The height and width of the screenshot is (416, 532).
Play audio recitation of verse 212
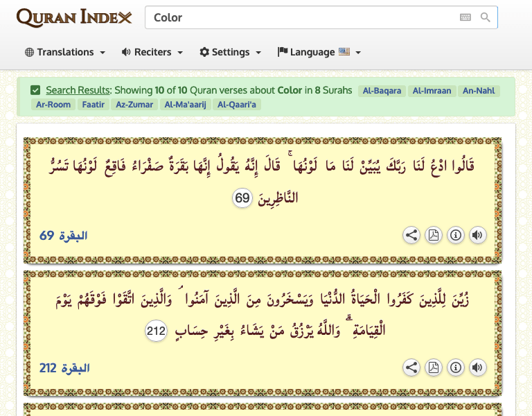[477, 367]
